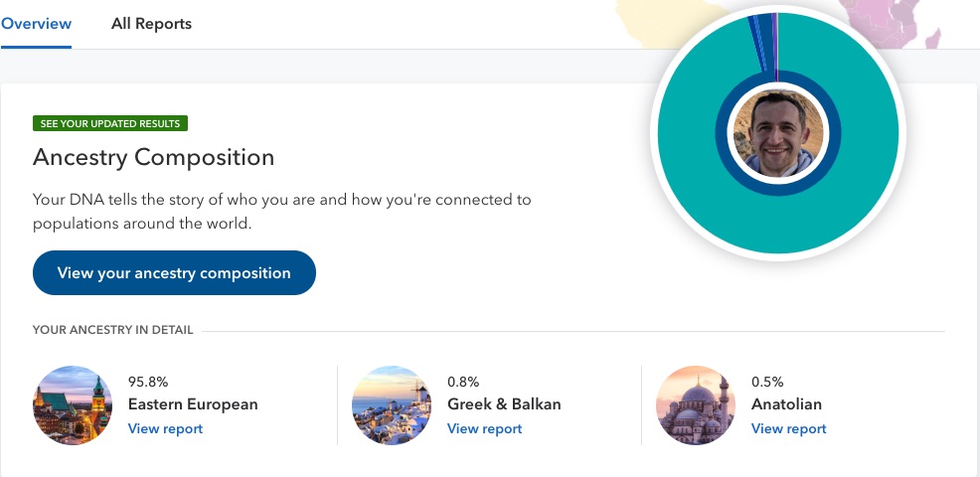980x477 pixels.
Task: Click the Anatolian ancestry label
Action: click(x=786, y=403)
